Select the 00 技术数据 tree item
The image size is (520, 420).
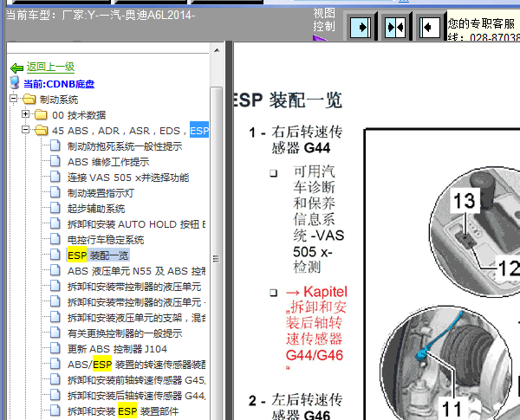tap(79, 115)
